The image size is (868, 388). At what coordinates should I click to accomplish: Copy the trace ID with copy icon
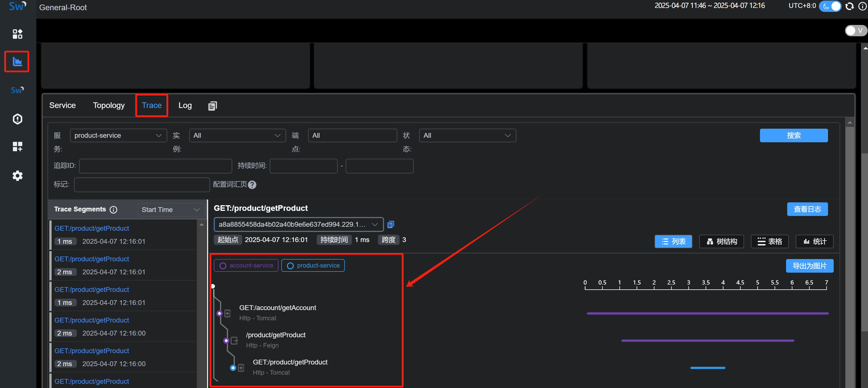(390, 224)
